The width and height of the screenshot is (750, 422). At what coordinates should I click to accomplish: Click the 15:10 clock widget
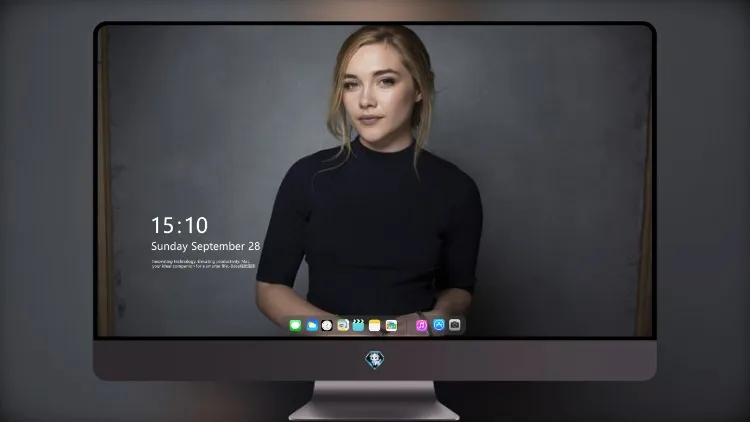[x=179, y=225]
